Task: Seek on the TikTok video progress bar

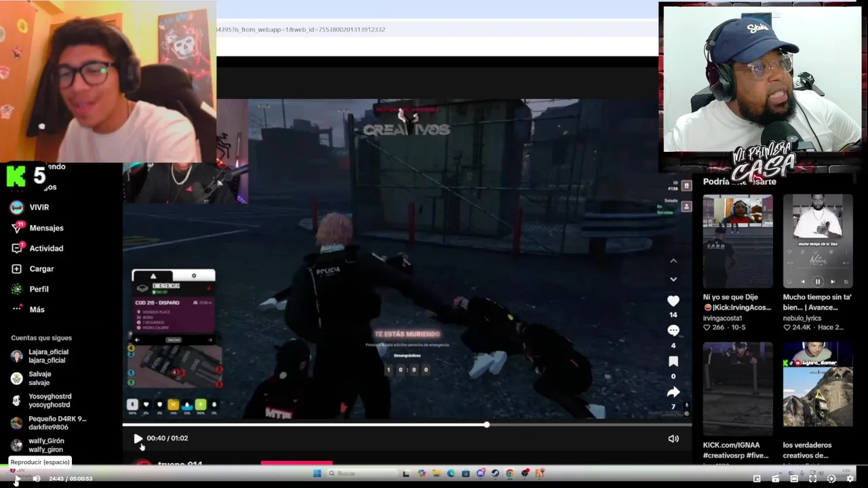Action: (407, 425)
